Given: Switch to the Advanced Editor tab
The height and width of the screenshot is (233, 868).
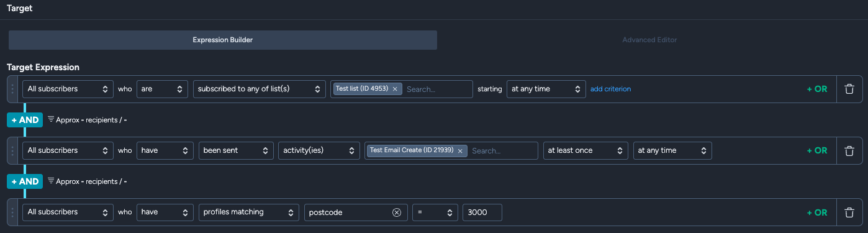Looking at the screenshot, I should pyautogui.click(x=649, y=40).
